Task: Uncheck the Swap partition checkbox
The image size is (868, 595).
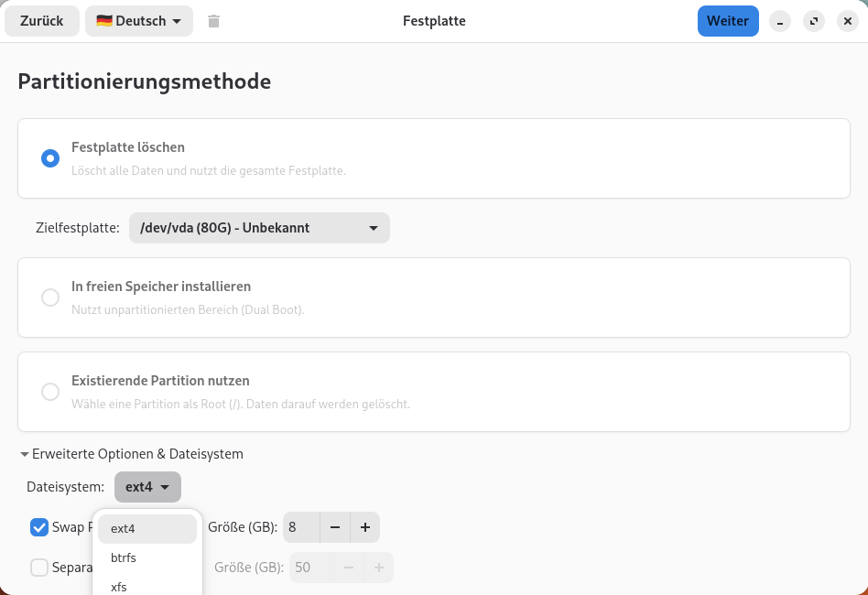Action: [x=39, y=527]
